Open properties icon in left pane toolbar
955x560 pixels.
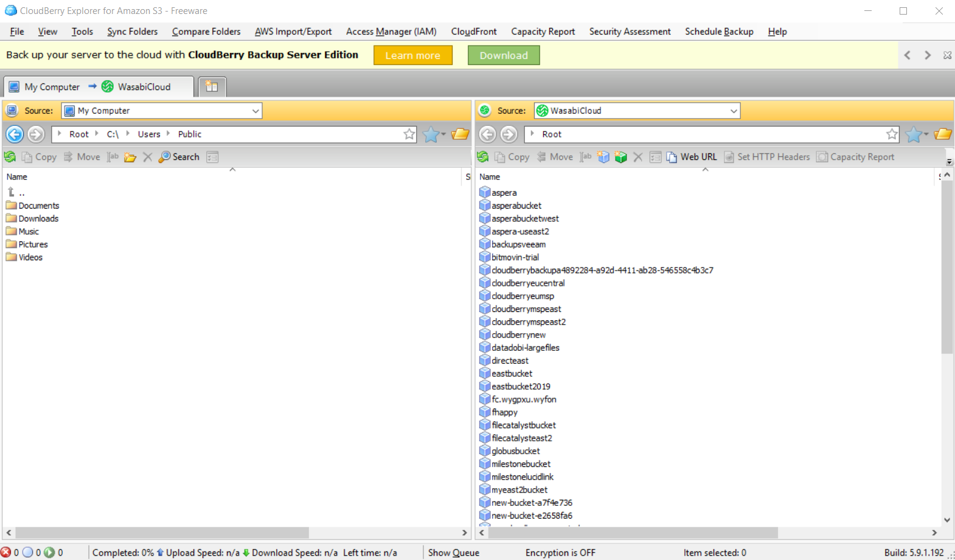point(212,157)
